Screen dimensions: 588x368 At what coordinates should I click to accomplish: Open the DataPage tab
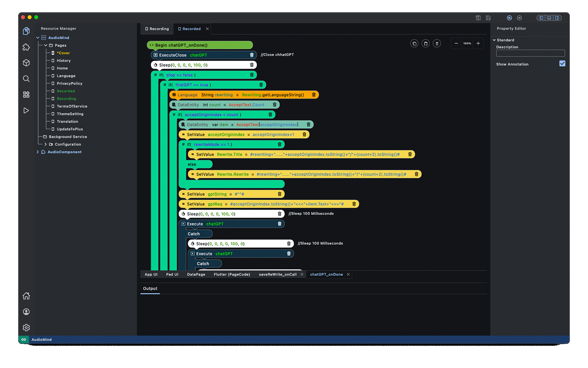tap(196, 274)
